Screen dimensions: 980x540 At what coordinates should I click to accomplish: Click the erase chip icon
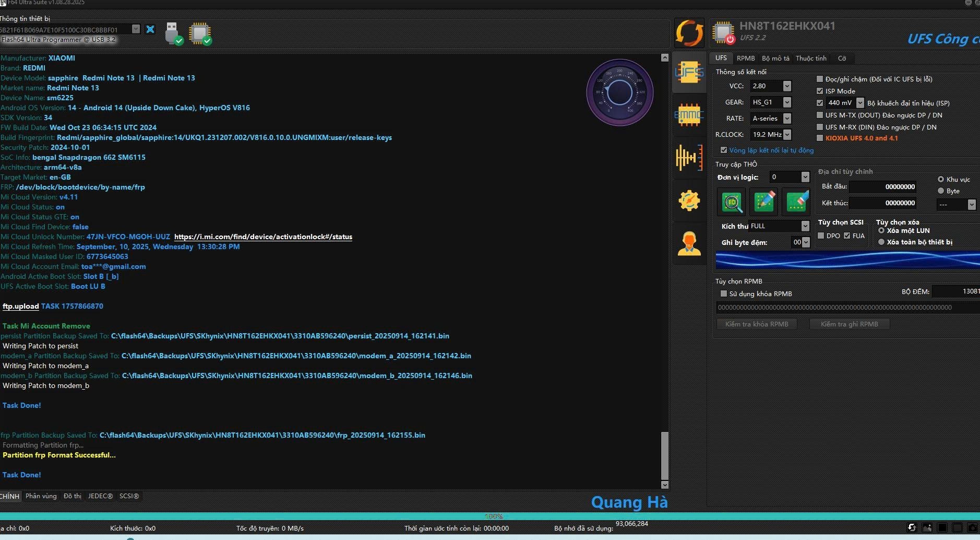(x=796, y=202)
